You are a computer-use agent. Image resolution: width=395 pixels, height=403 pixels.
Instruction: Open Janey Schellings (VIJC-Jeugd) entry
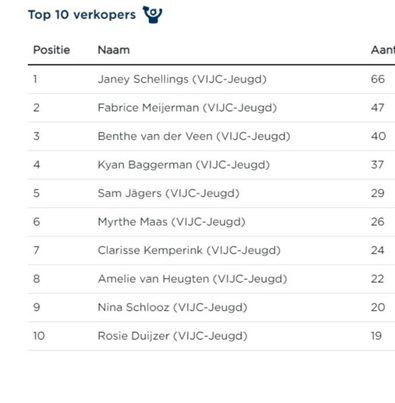pyautogui.click(x=182, y=79)
